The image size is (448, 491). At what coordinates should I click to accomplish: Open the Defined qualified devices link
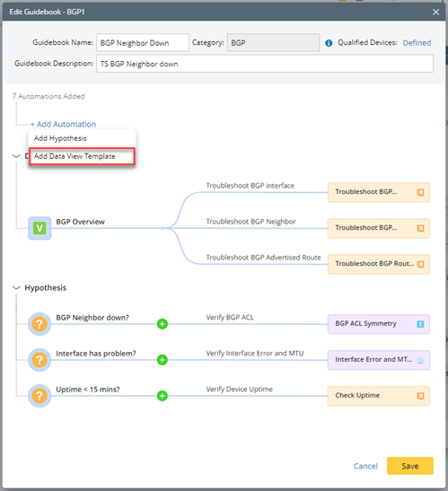(417, 43)
